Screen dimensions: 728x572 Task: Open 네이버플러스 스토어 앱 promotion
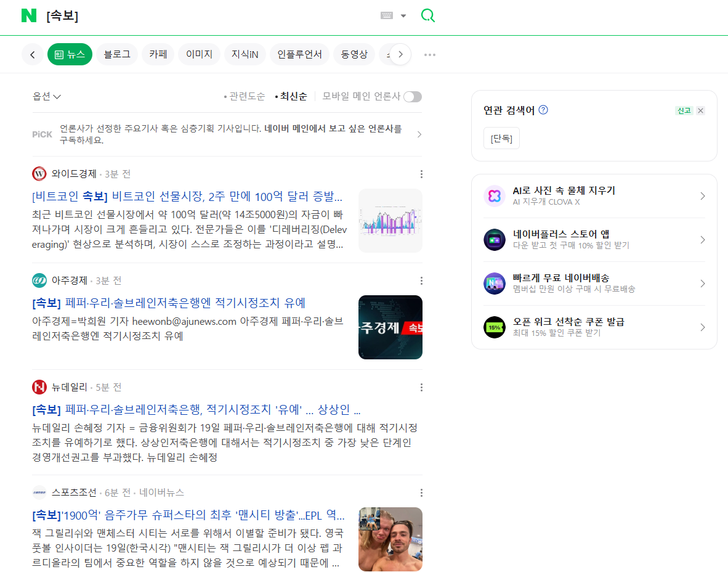click(561, 234)
